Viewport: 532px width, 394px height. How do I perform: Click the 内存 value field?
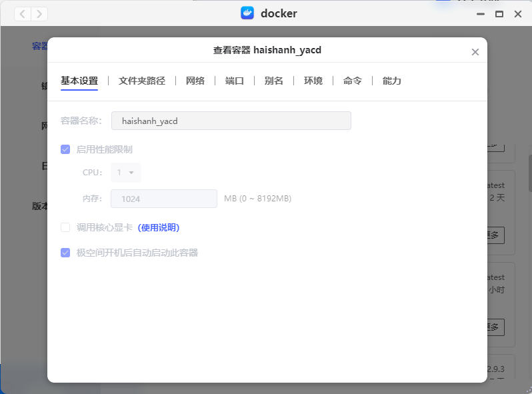click(164, 199)
